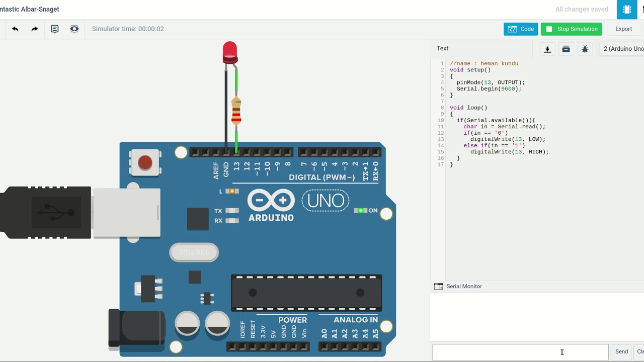Click code line 'void loop()'
644x362 pixels.
[468, 108]
